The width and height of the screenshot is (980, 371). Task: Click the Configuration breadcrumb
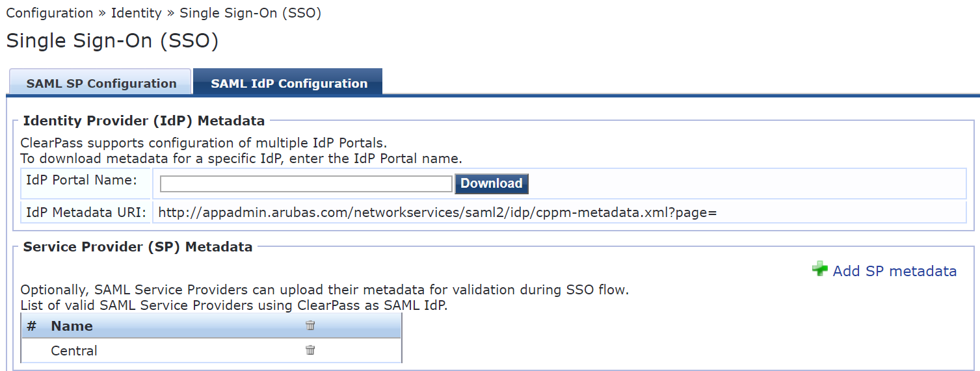49,13
